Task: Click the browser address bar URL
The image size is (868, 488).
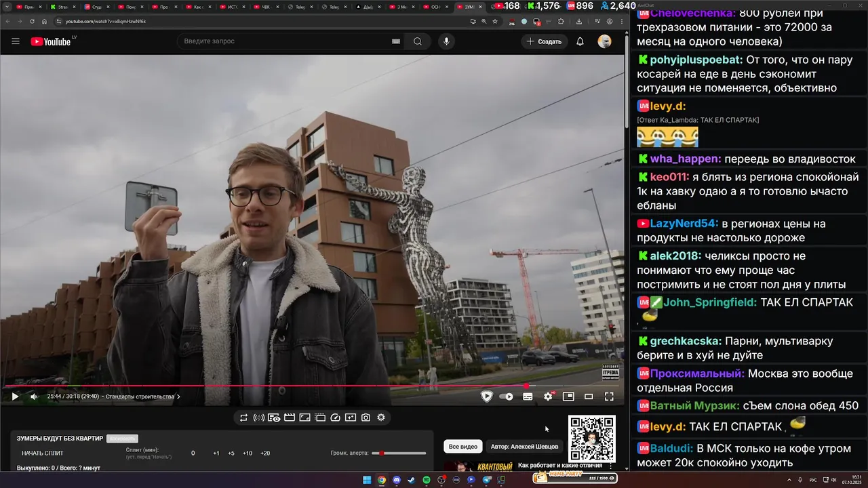Action: click(x=105, y=21)
